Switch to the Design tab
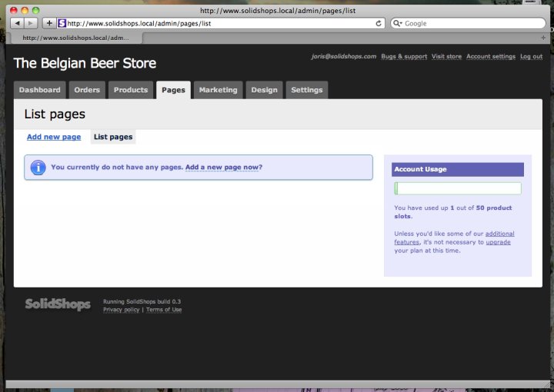The height and width of the screenshot is (392, 554). click(x=264, y=90)
